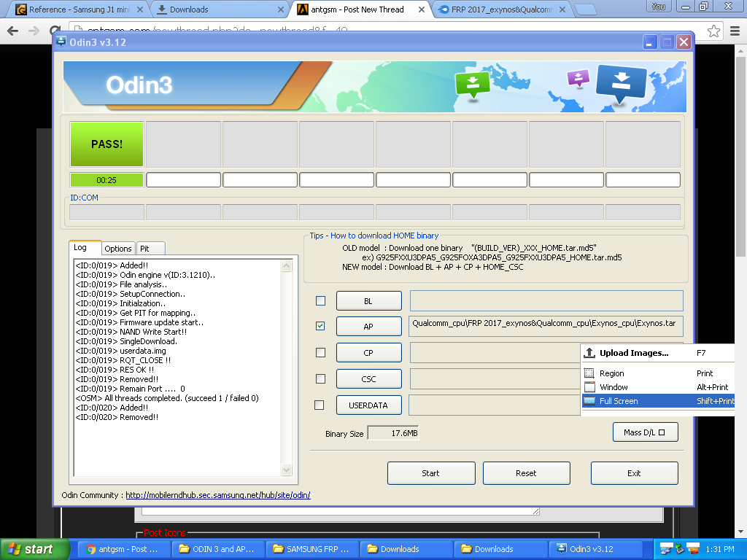Close the Odin3 window

[684, 42]
